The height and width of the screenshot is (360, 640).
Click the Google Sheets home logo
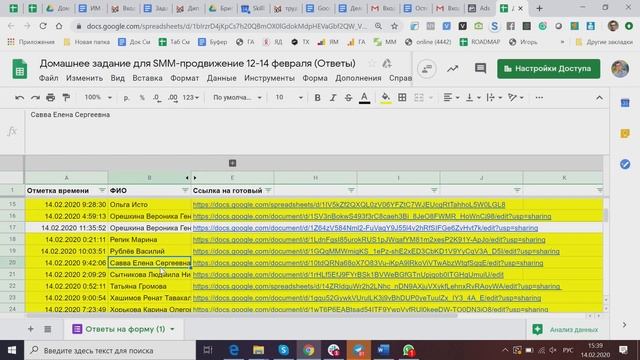click(x=19, y=69)
